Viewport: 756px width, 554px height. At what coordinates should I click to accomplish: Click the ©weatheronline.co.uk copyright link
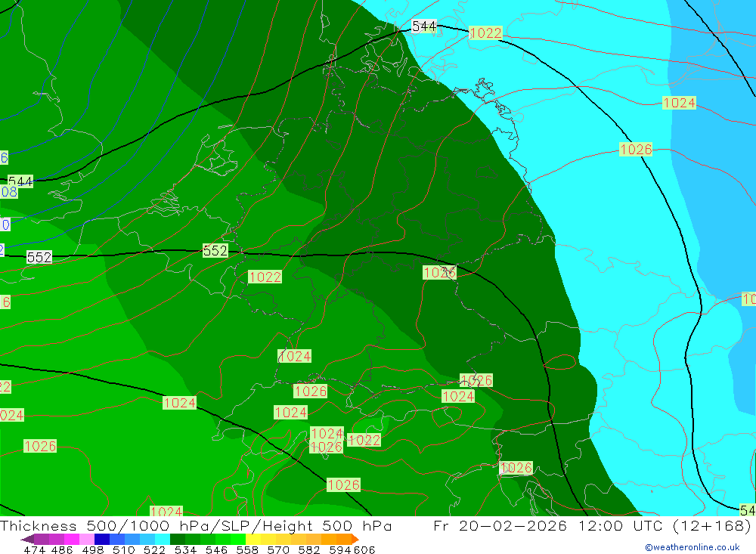pyautogui.click(x=692, y=547)
